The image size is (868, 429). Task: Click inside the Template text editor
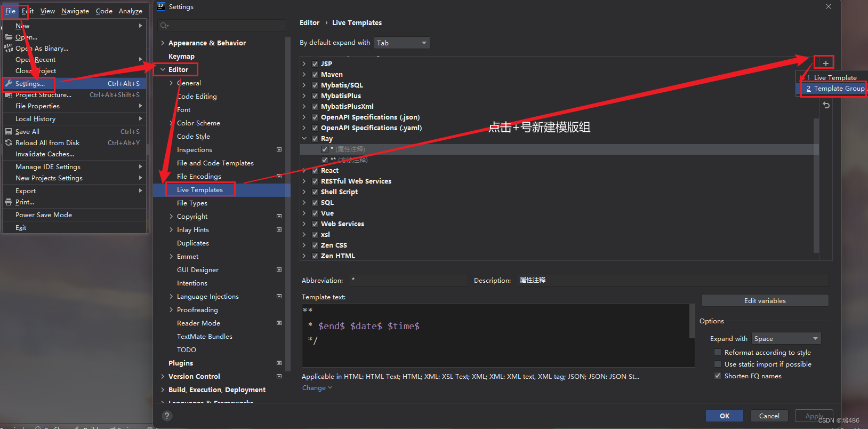[496, 336]
